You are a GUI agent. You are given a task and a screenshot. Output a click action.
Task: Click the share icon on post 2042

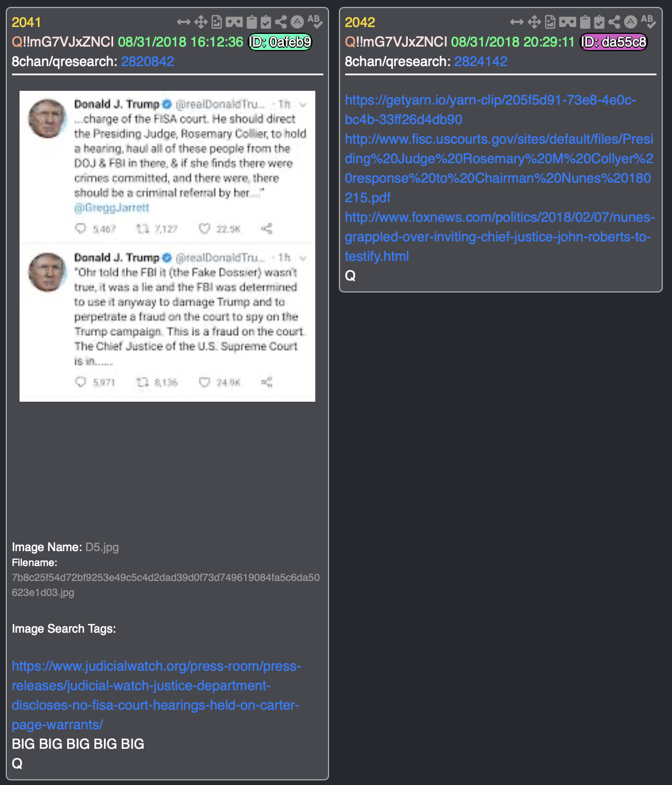click(x=614, y=22)
